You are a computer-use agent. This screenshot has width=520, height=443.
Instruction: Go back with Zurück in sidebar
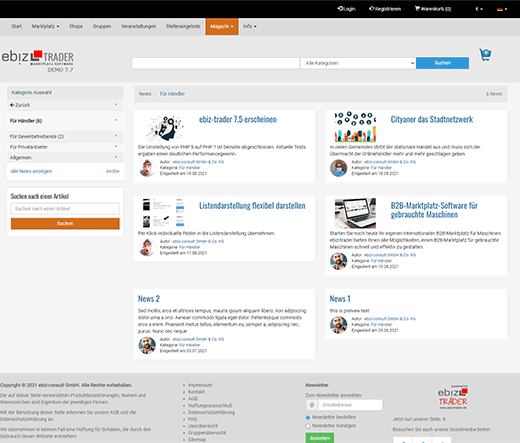tap(65, 105)
